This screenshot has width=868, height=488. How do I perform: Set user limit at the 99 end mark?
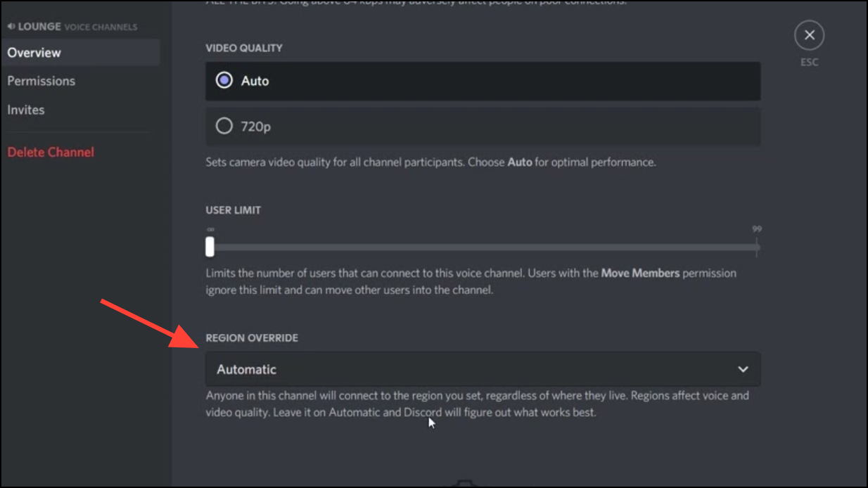point(757,247)
